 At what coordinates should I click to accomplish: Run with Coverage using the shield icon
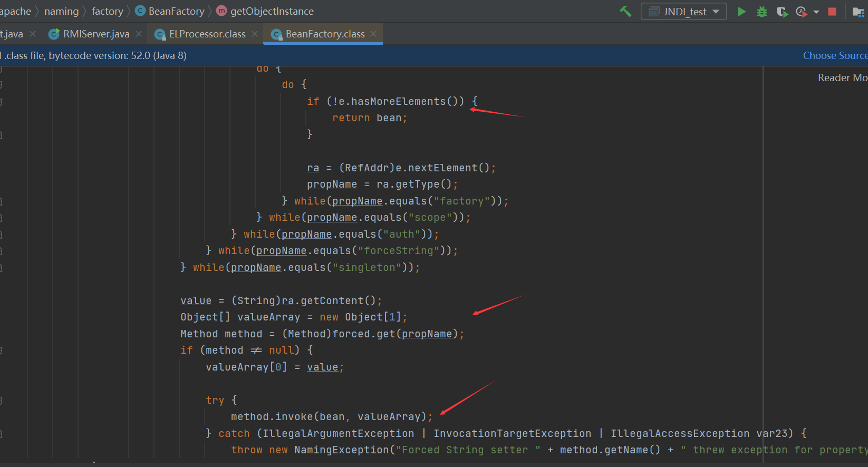[x=782, y=12]
